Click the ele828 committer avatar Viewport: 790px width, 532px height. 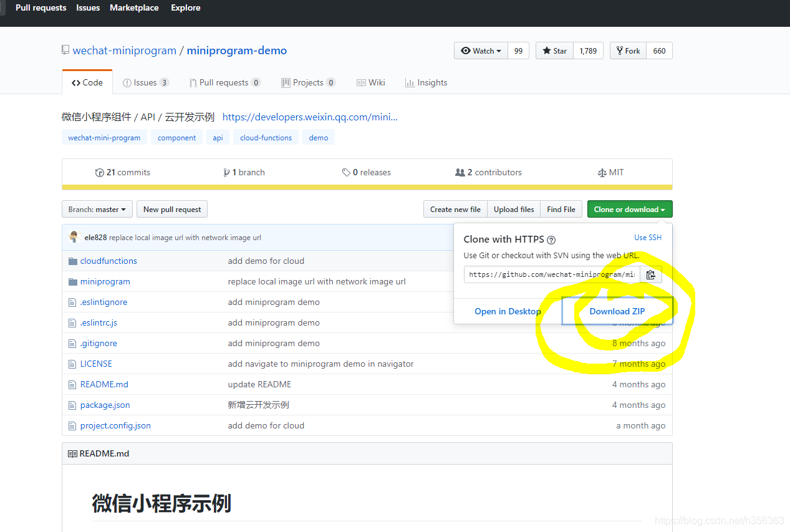point(74,237)
